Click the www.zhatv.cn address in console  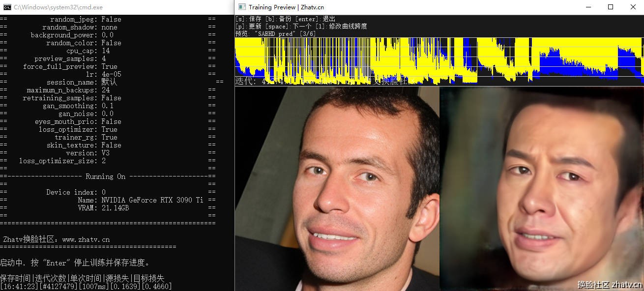click(x=86, y=239)
